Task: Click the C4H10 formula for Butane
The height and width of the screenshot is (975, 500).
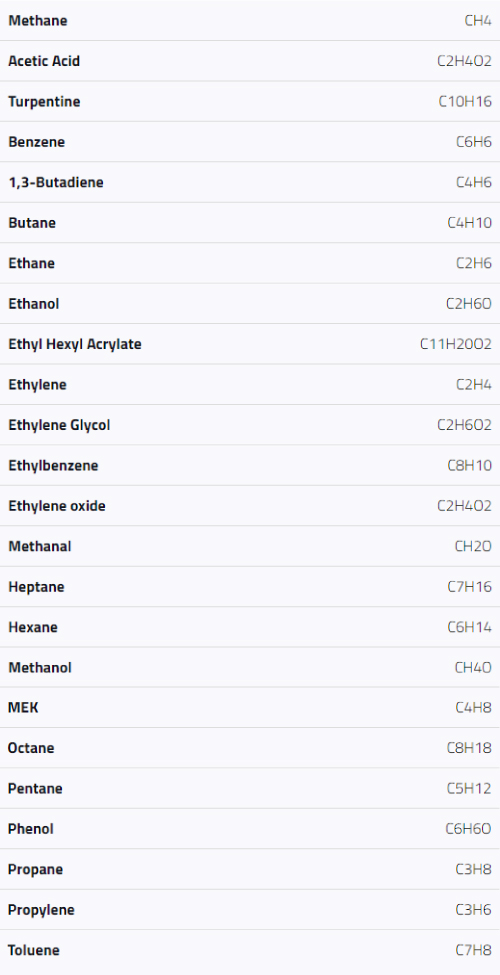Action: [x=470, y=223]
